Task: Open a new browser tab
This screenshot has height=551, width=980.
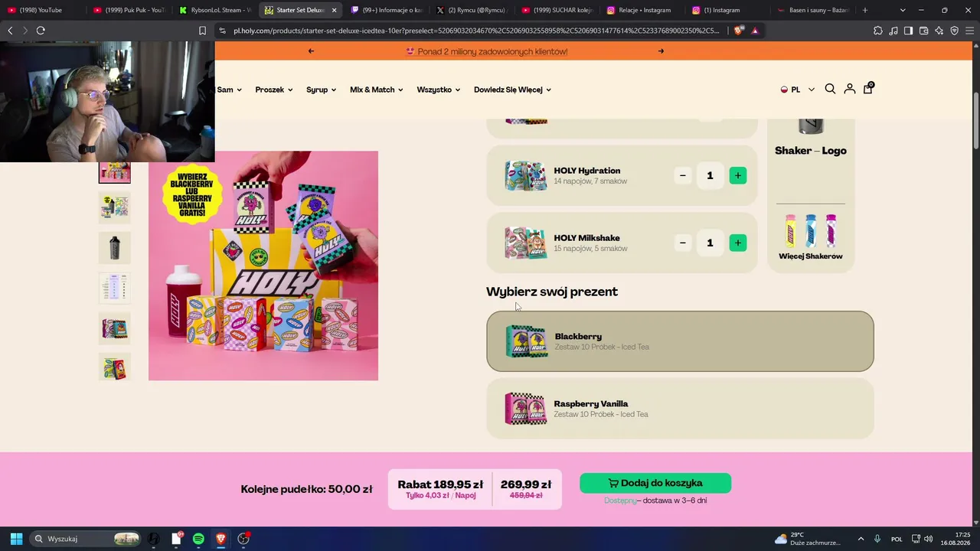Action: pyautogui.click(x=865, y=10)
